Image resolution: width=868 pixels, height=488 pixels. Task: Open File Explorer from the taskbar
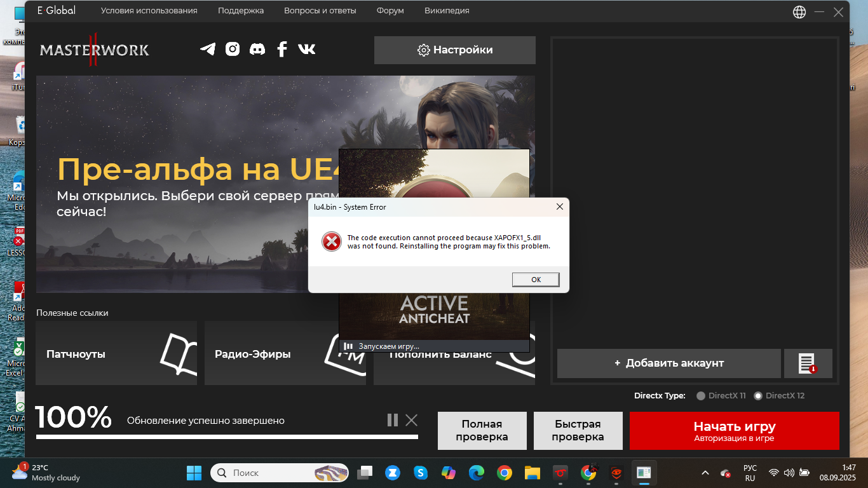click(532, 473)
